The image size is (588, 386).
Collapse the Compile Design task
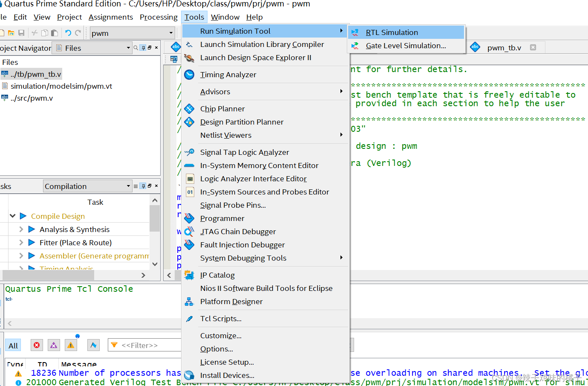[12, 216]
